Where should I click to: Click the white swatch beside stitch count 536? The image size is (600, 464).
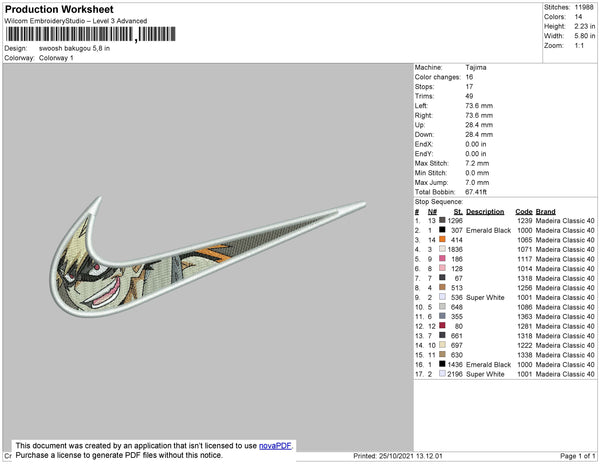[x=442, y=297]
